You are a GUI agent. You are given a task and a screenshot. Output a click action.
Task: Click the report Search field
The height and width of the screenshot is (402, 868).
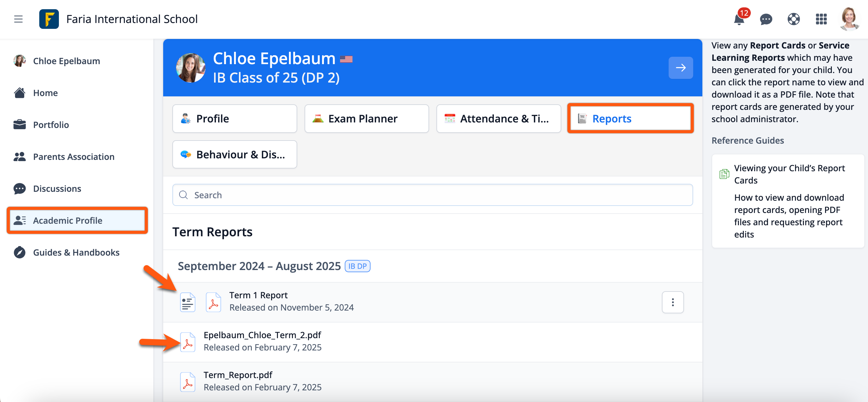tap(432, 195)
